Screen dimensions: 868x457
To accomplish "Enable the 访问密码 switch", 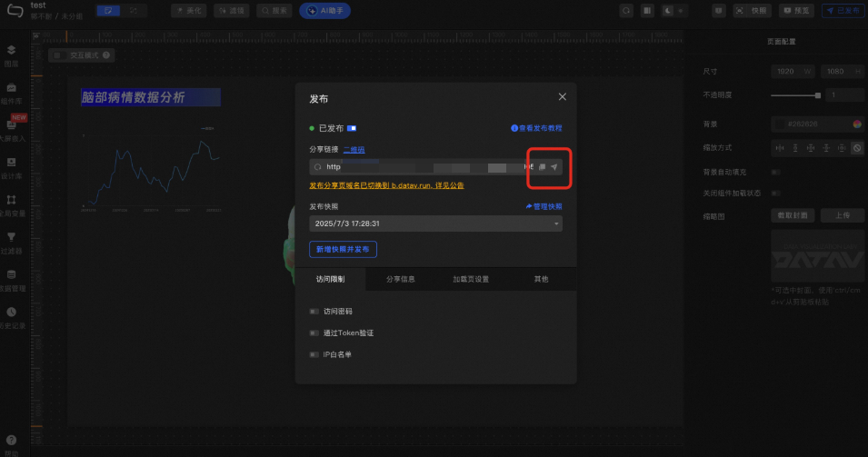I will tap(314, 312).
